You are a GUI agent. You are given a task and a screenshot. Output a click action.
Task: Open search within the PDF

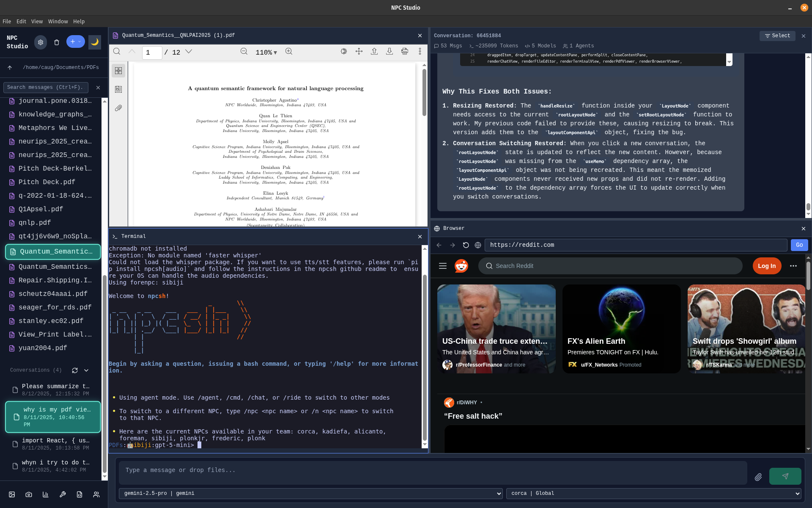pyautogui.click(x=117, y=51)
